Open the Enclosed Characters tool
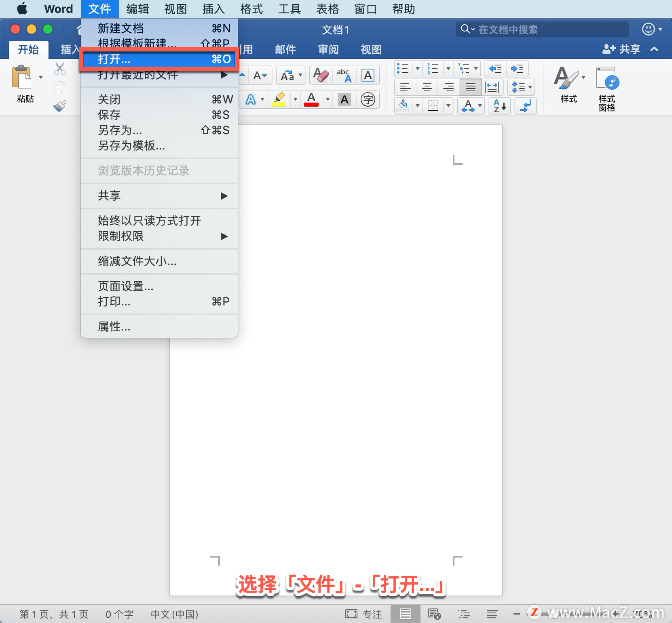672x623 pixels. point(368,99)
